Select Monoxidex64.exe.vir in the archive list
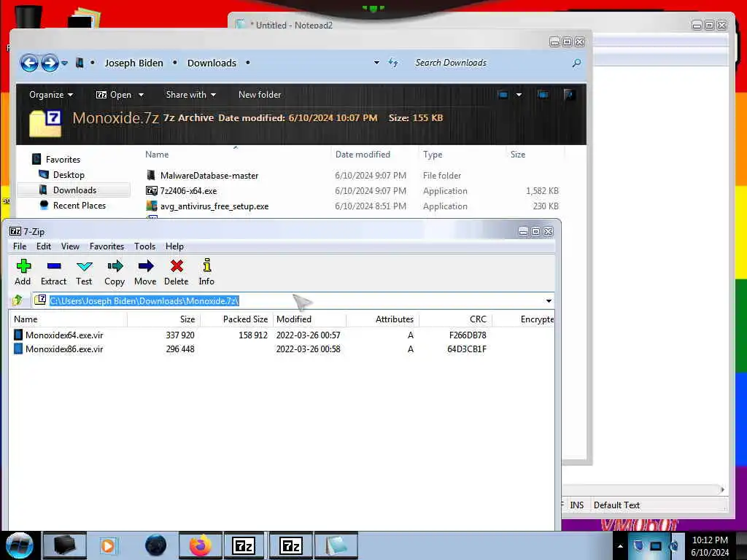 click(64, 335)
